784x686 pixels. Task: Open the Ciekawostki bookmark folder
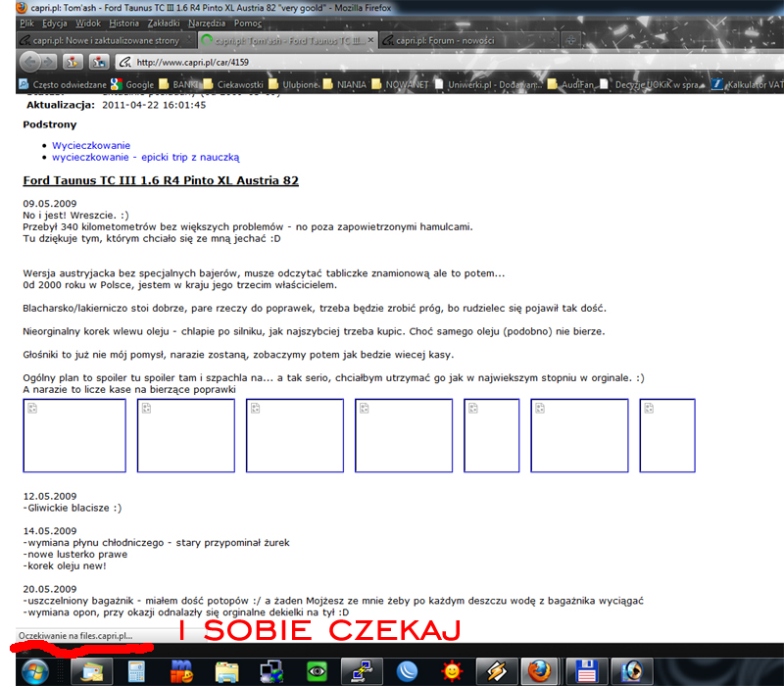tap(233, 84)
